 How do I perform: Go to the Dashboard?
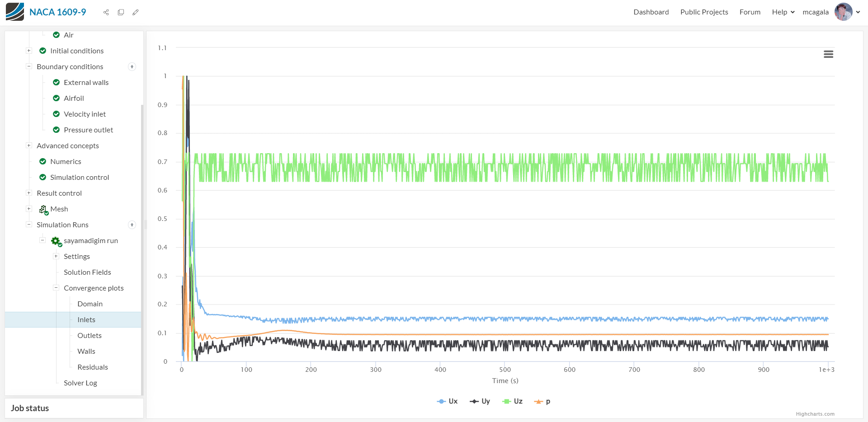(x=651, y=12)
